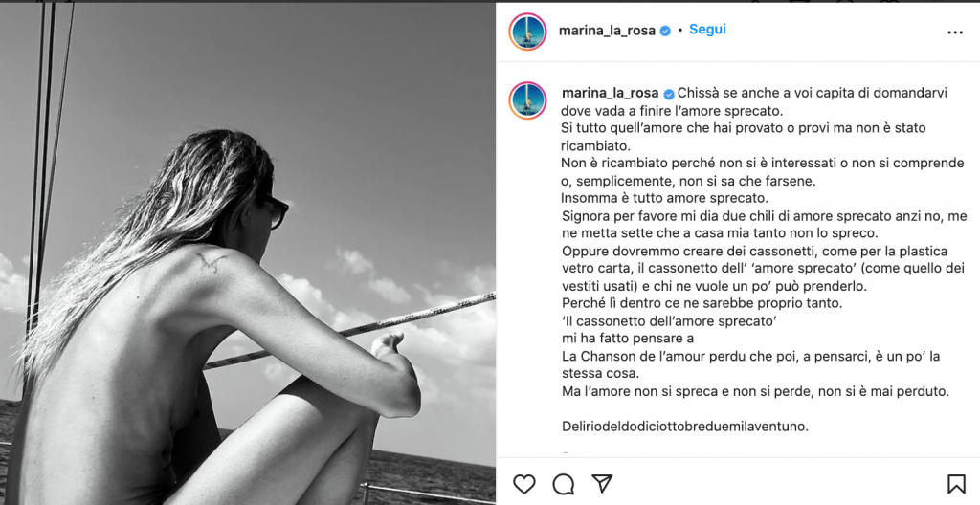980x505 pixels.
Task: Share the post using the paper plane icon
Action: click(601, 483)
